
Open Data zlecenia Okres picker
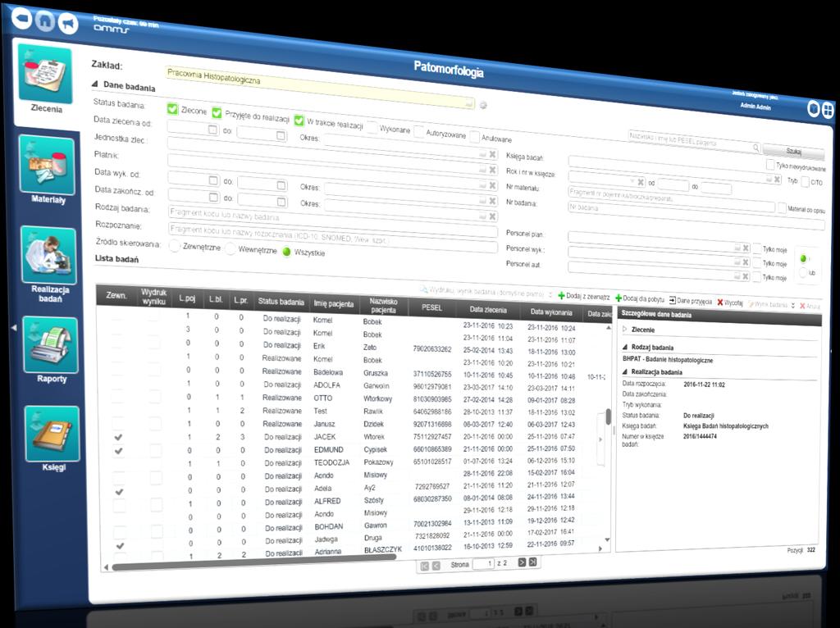click(482, 154)
